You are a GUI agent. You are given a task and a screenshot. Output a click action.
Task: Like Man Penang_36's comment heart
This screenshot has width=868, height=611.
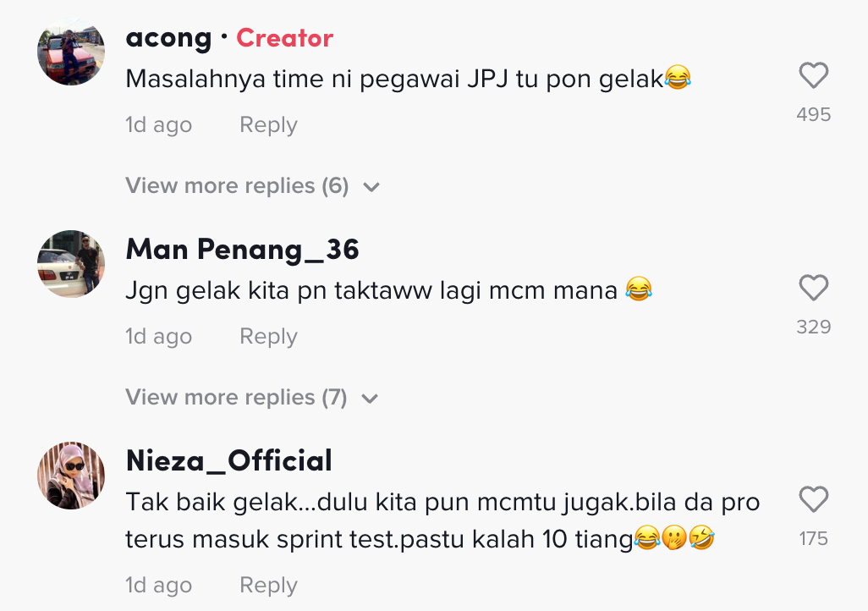[813, 289]
